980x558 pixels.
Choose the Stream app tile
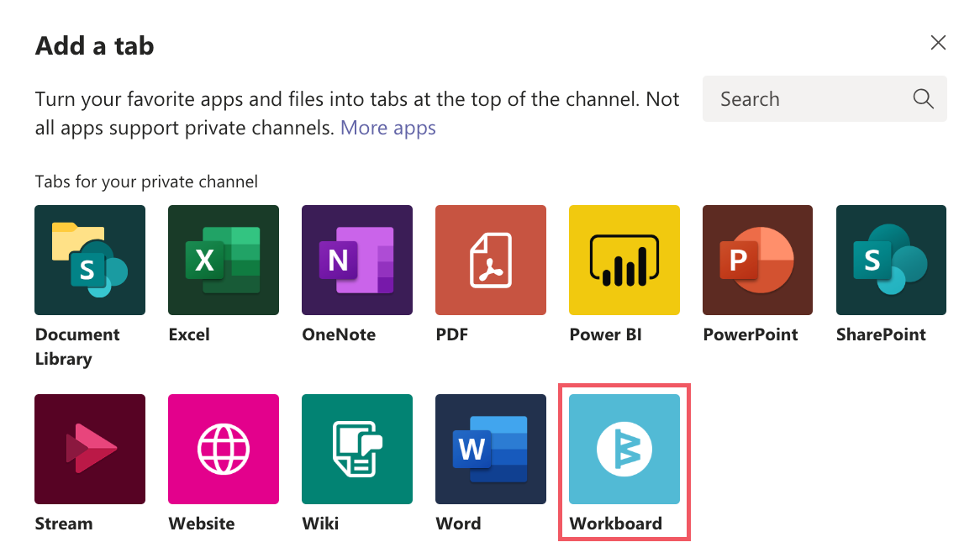pyautogui.click(x=90, y=450)
